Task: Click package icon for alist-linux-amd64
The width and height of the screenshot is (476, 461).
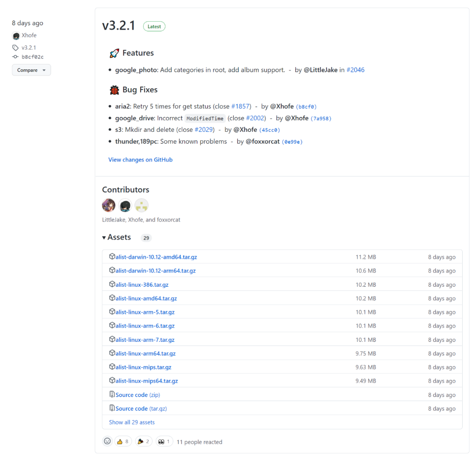Action: (112, 298)
